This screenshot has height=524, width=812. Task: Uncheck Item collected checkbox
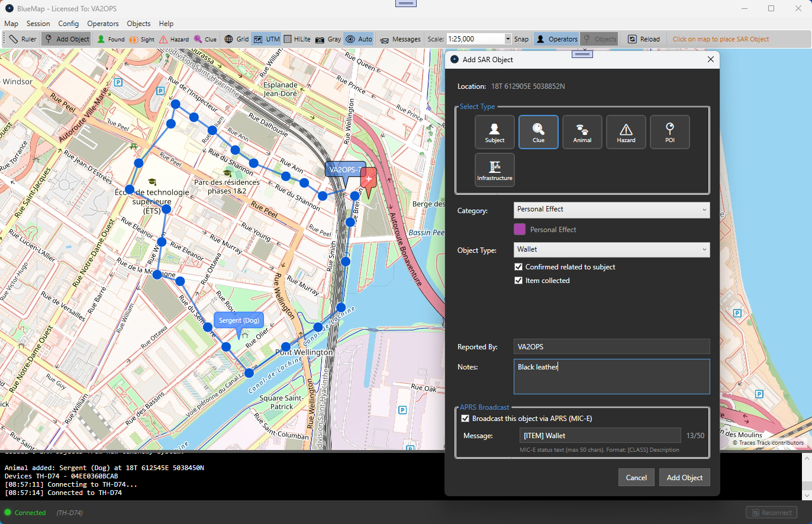(518, 281)
